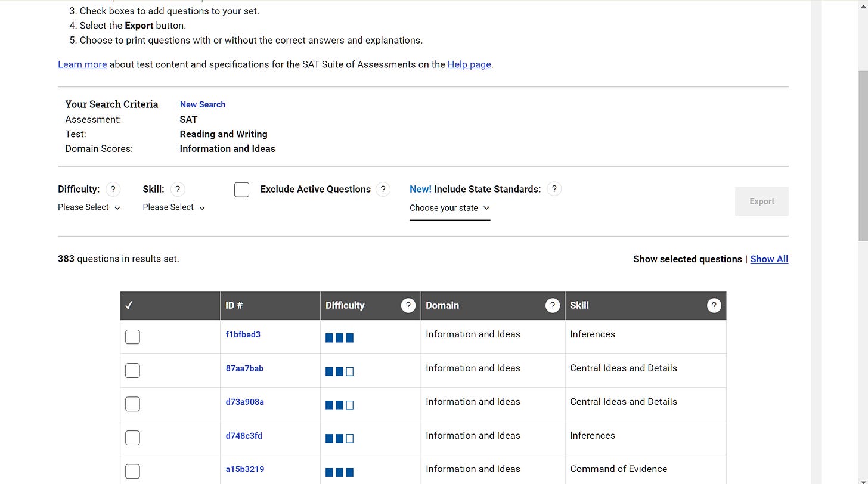Screen dimensions: 868x484
Task: Open question ID a15b3219
Action: click(x=245, y=469)
